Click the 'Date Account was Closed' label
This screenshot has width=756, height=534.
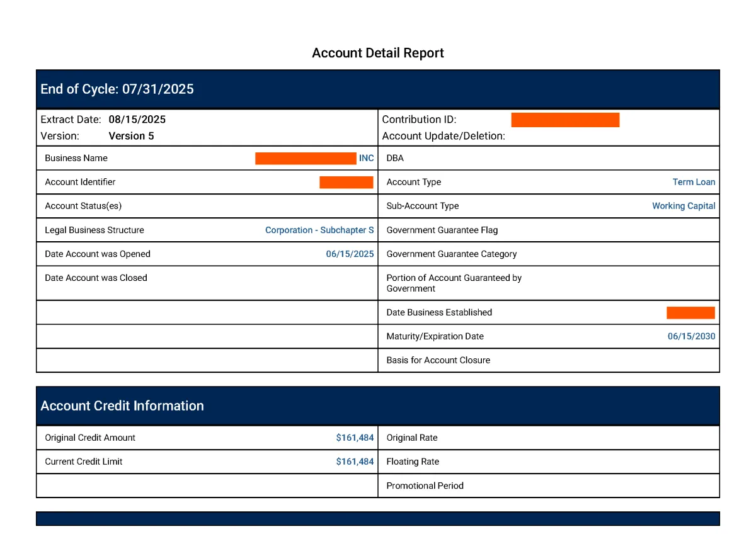pos(96,278)
